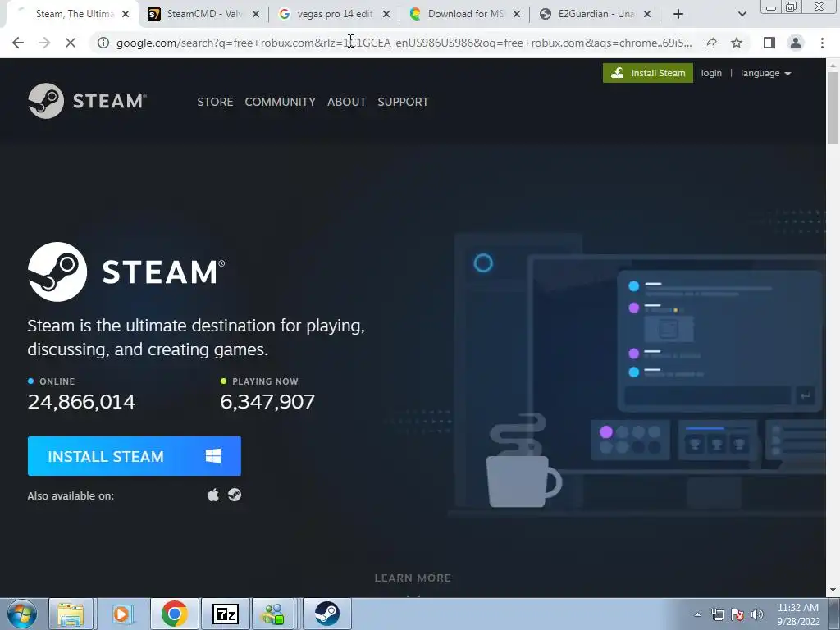Open Windows Explorer from the taskbar
This screenshot has height=630, width=840.
click(x=71, y=614)
